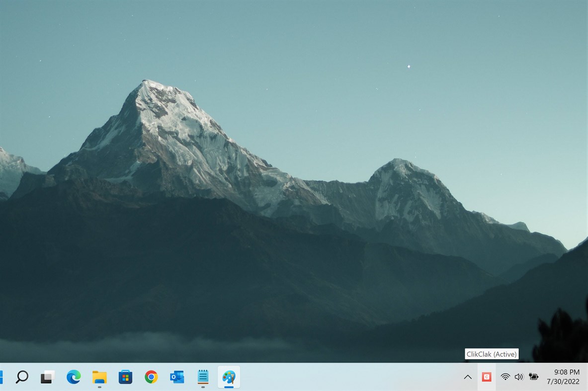
Task: Check battery status in the system tray
Action: tap(533, 377)
